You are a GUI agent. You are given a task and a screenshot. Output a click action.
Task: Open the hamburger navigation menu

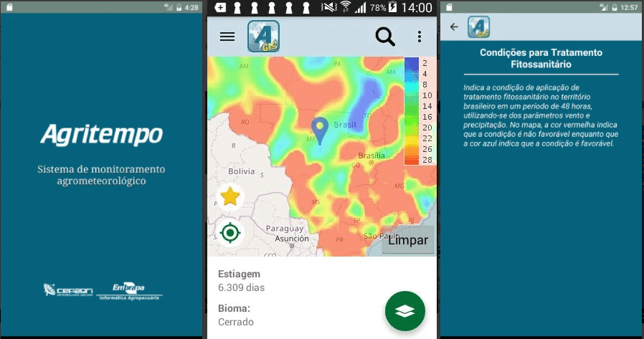click(227, 37)
